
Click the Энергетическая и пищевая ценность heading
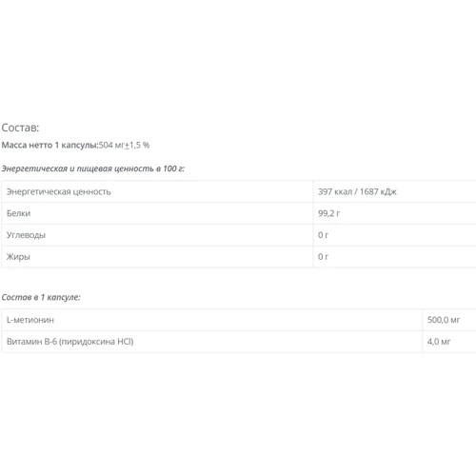(x=93, y=169)
